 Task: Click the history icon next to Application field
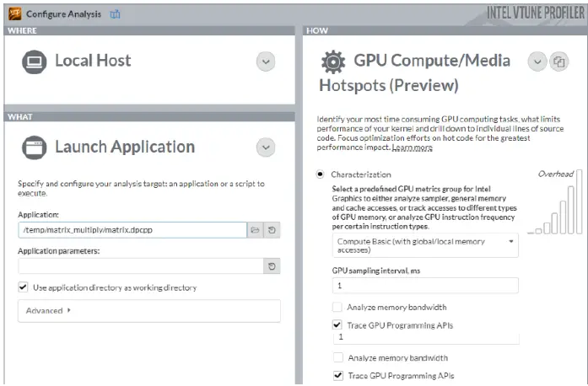click(x=272, y=230)
